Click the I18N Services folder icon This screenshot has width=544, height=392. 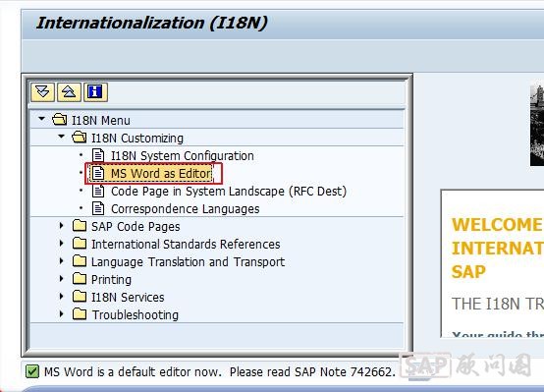[80, 297]
